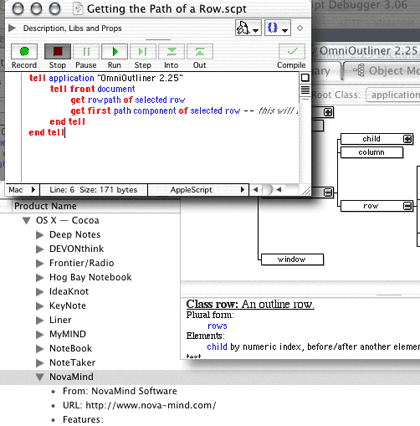Expand the Frontier/Radio row
This screenshot has width=420, height=426.
[40, 263]
